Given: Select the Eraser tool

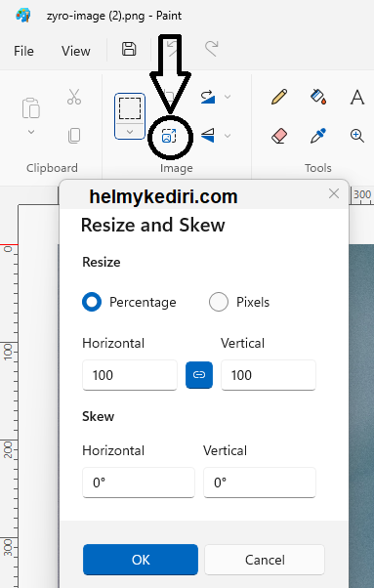Looking at the screenshot, I should [279, 136].
